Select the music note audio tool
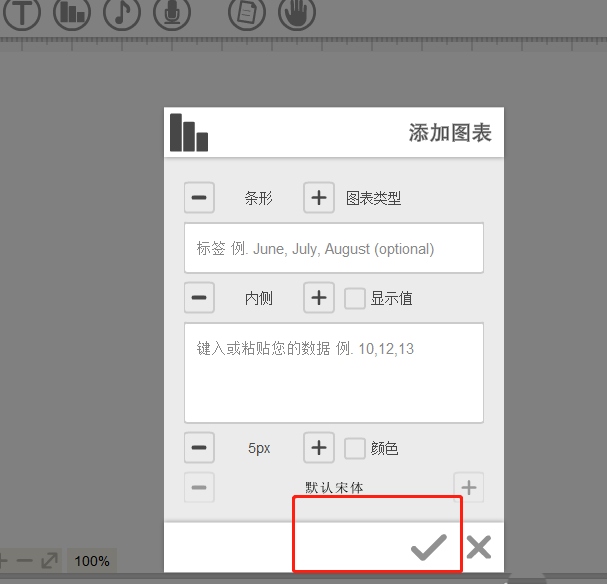 122,12
